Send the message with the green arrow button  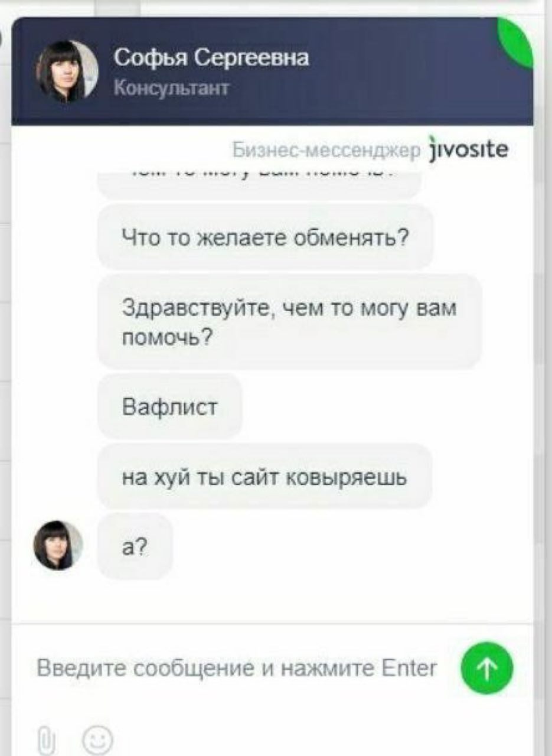(x=487, y=668)
